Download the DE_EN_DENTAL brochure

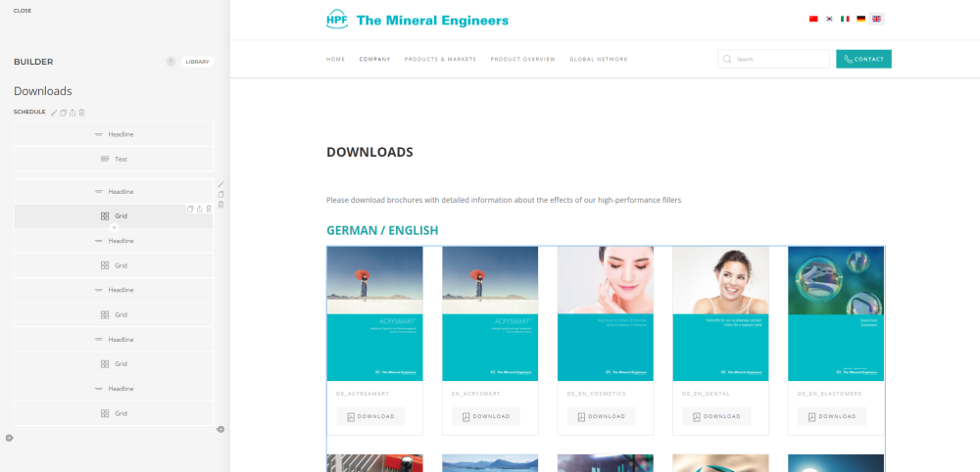tap(716, 416)
